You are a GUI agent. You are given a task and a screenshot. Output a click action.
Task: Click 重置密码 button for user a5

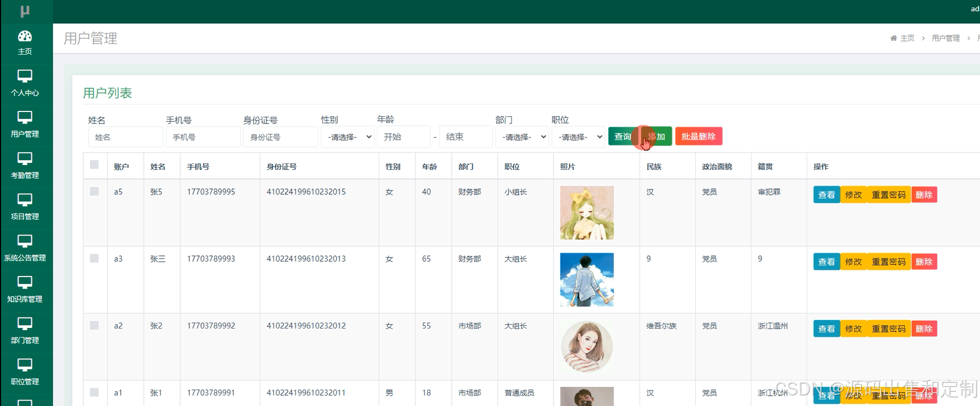[x=889, y=195]
